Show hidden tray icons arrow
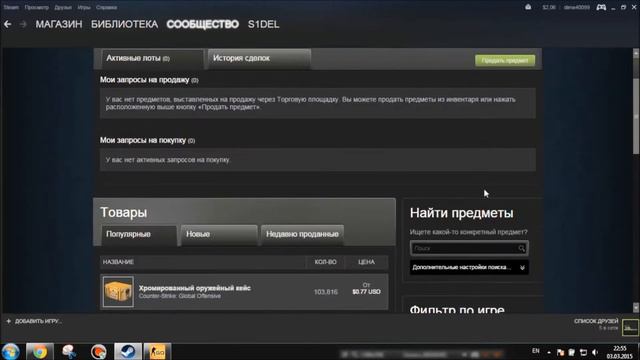Viewport: 640px width, 360px height. tap(549, 352)
